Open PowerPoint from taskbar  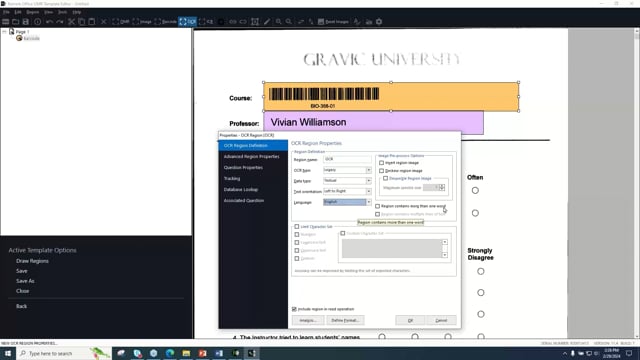pyautogui.click(x=203, y=353)
